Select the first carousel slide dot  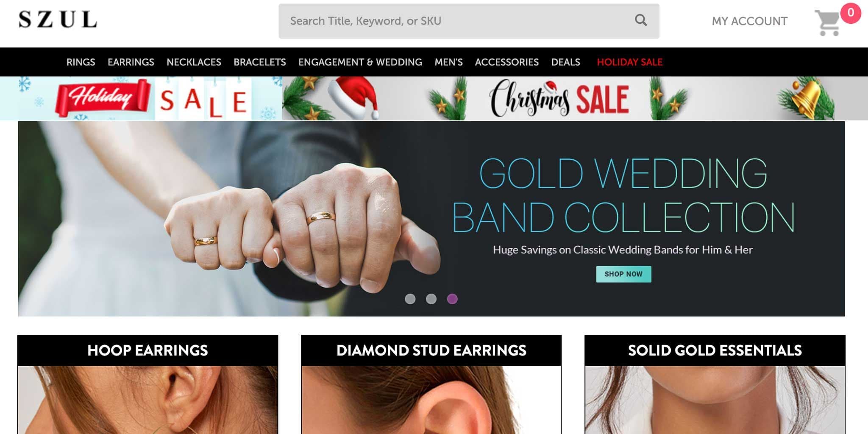coord(410,299)
